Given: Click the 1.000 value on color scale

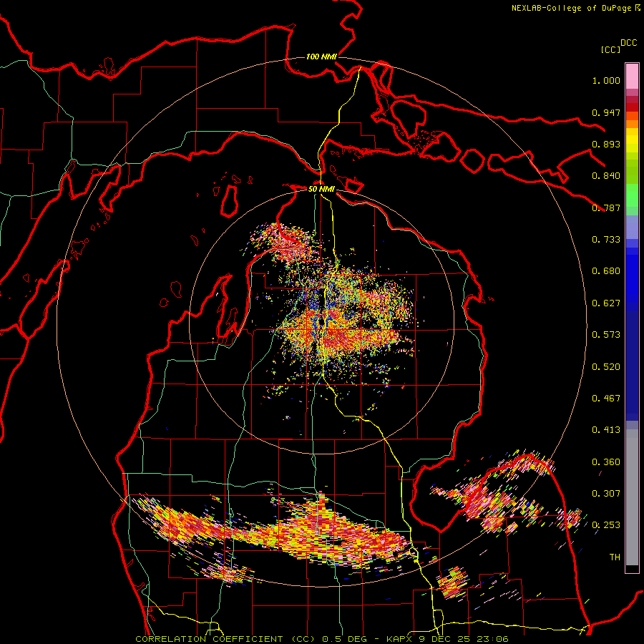Looking at the screenshot, I should (x=606, y=80).
